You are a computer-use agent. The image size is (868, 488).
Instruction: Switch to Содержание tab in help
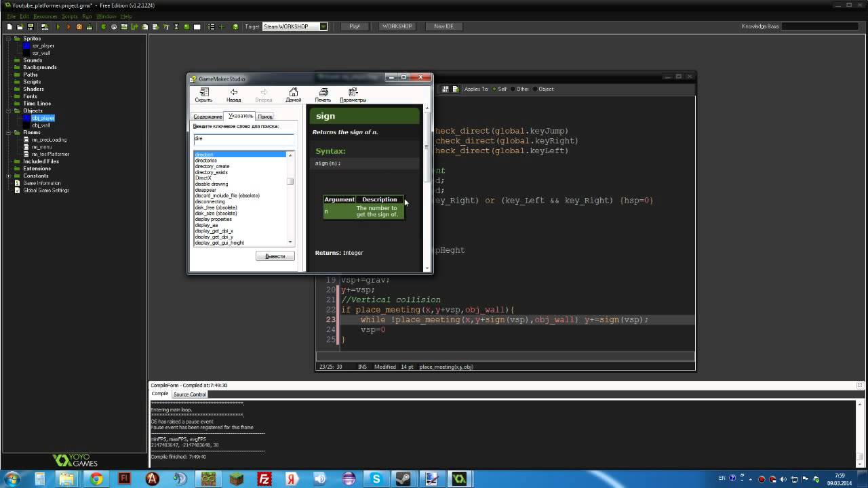(208, 117)
